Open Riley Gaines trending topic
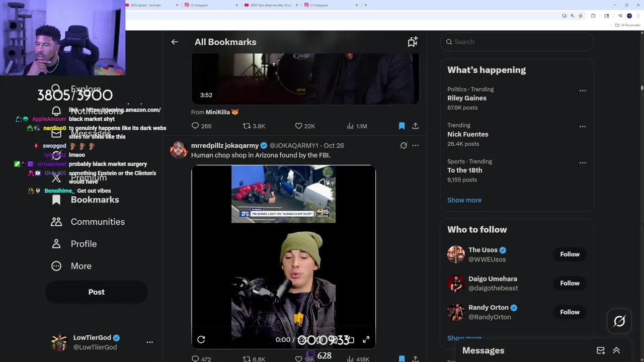This screenshot has height=362, width=644. pyautogui.click(x=466, y=98)
